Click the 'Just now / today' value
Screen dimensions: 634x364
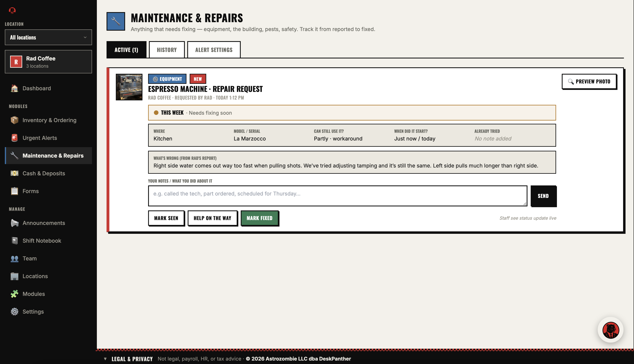tap(415, 138)
